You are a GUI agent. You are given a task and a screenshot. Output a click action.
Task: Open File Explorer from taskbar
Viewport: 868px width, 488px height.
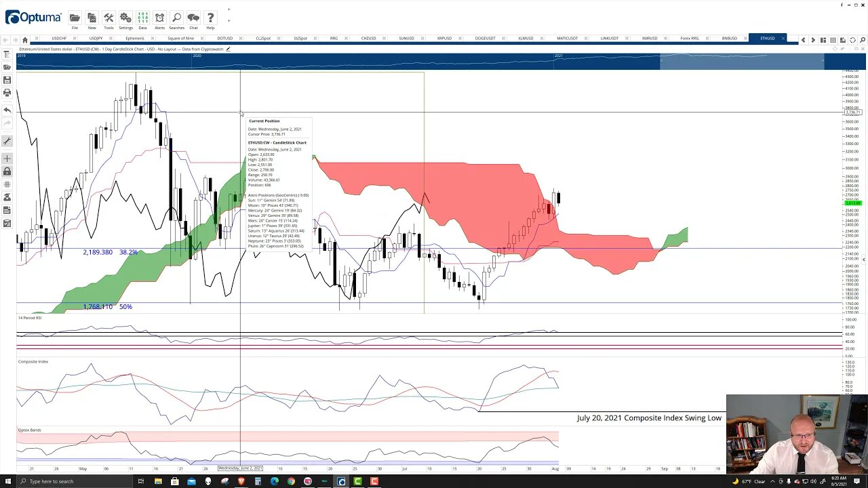click(158, 481)
